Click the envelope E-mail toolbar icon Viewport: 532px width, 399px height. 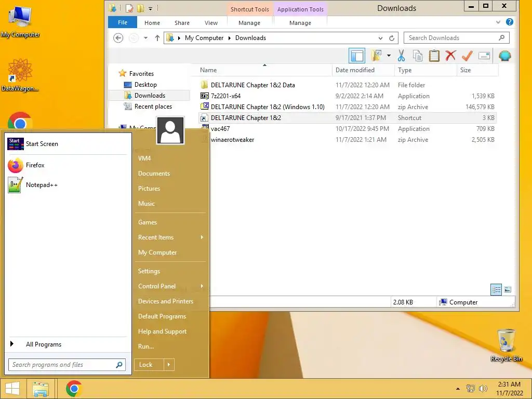(x=484, y=56)
